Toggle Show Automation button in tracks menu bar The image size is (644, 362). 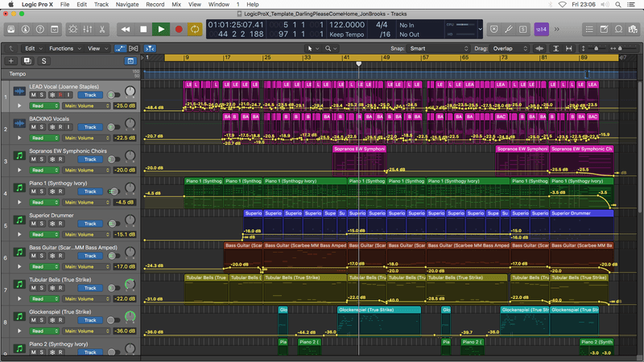(120, 48)
